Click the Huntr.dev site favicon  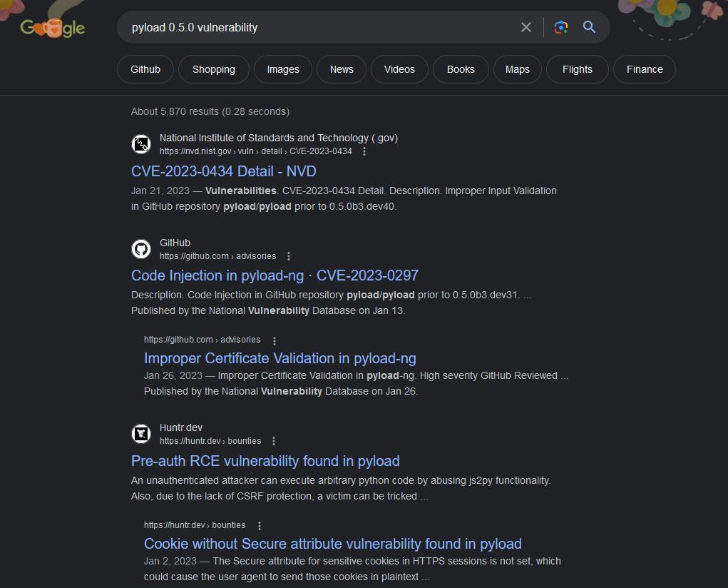pyautogui.click(x=141, y=434)
